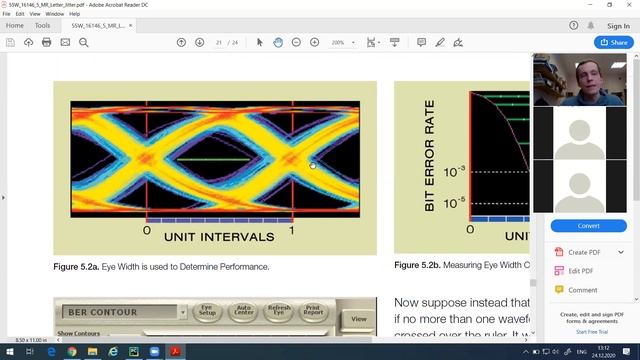
Task: Click the Save file icon
Action: 10,42
